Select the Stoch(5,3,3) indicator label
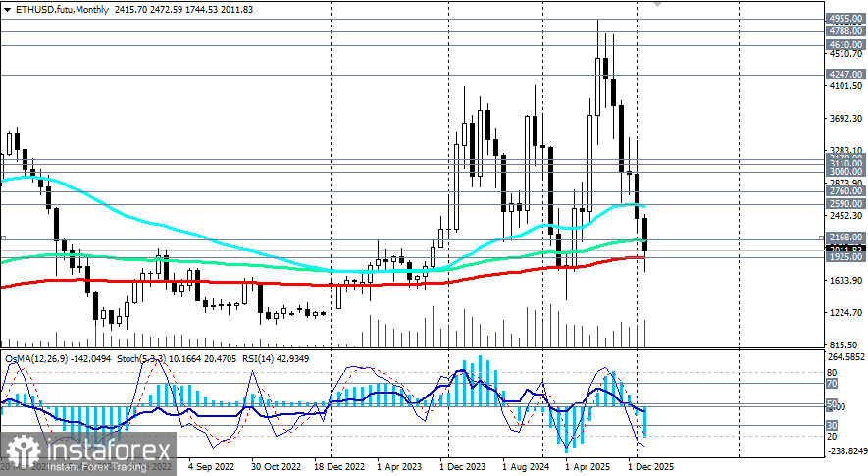 point(141,359)
